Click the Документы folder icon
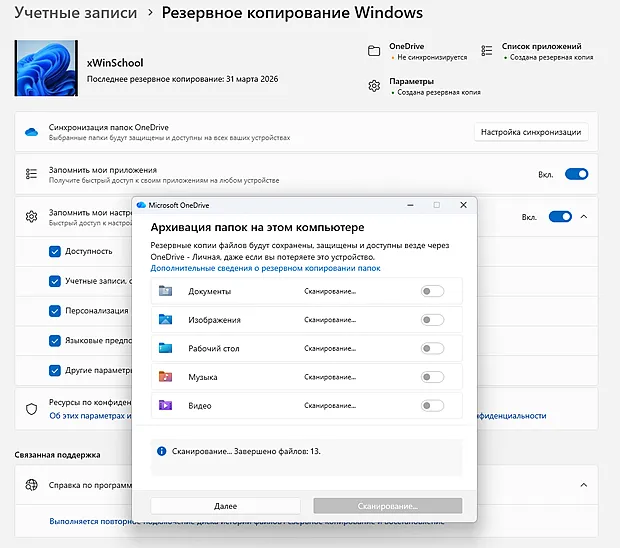 [x=165, y=291]
